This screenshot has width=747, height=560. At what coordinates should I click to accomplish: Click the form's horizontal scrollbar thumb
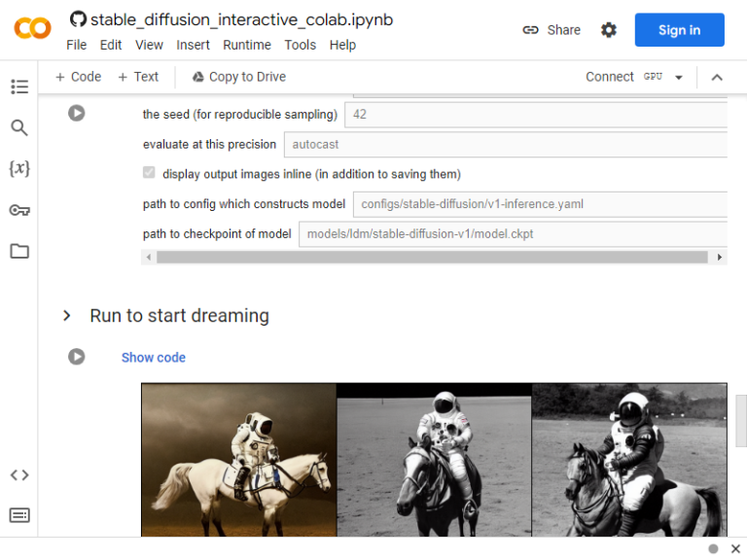pyautogui.click(x=432, y=257)
